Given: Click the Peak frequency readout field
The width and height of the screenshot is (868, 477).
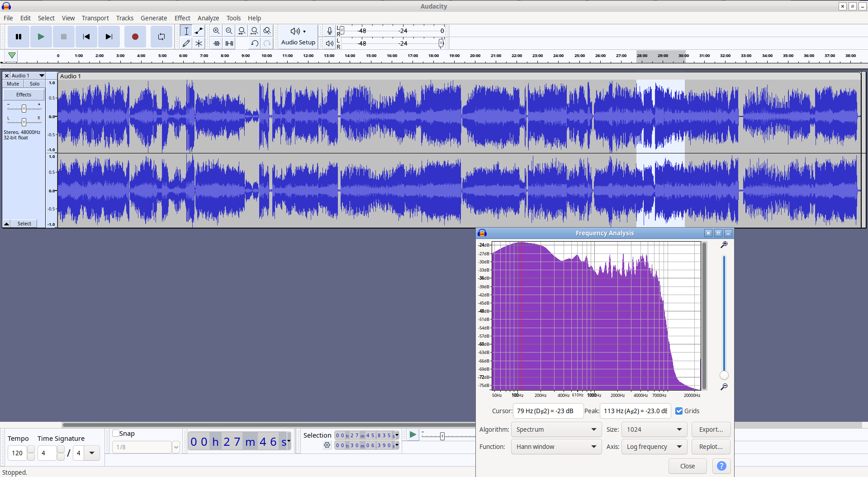Looking at the screenshot, I should 635,411.
